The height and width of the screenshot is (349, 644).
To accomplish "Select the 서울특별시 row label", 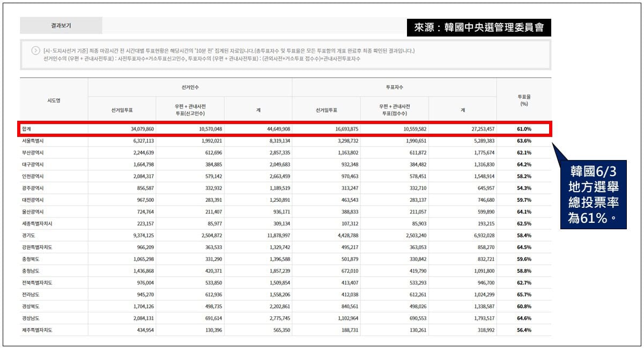I will click(x=33, y=141).
